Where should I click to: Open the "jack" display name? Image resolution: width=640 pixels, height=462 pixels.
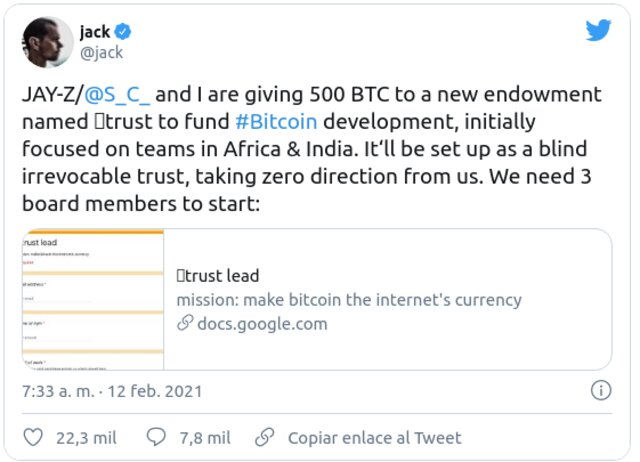pyautogui.click(x=95, y=31)
